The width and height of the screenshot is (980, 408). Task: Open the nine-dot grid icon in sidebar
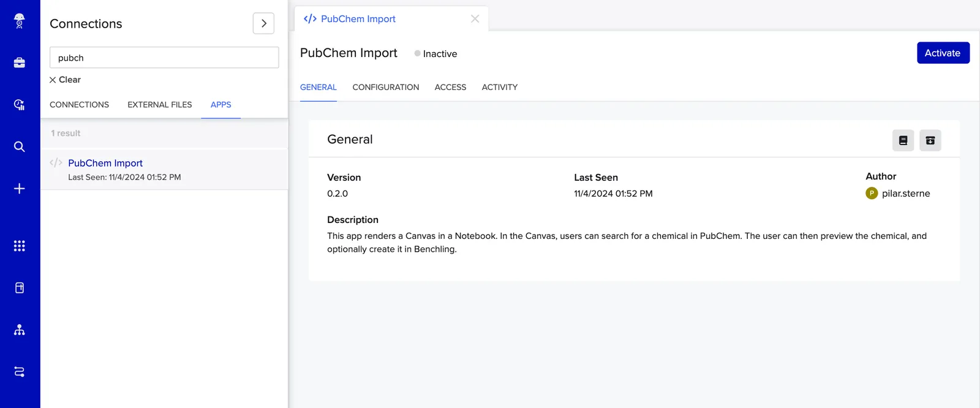[20, 246]
